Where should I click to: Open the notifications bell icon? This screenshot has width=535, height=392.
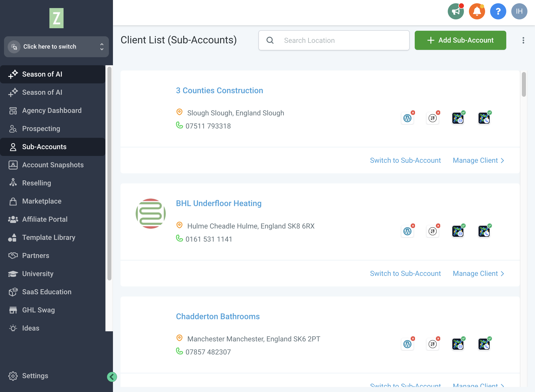(477, 11)
